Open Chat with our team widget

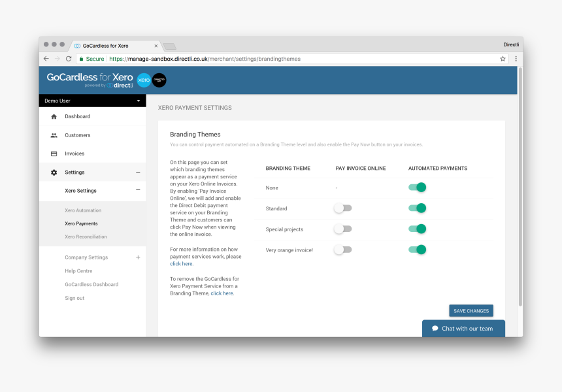tap(463, 329)
